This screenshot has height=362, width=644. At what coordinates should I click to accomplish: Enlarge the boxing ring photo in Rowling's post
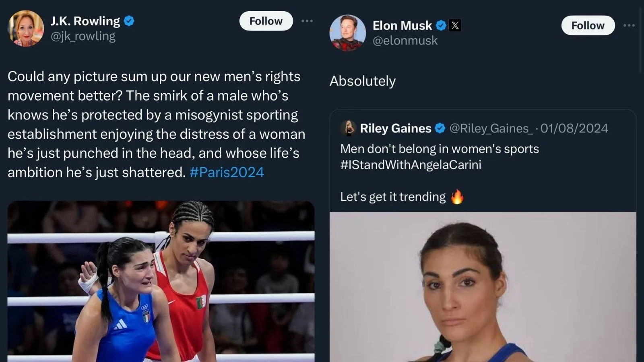[161, 282]
